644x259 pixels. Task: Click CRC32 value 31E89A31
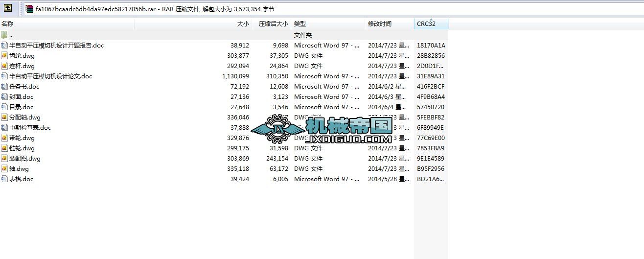(431, 76)
